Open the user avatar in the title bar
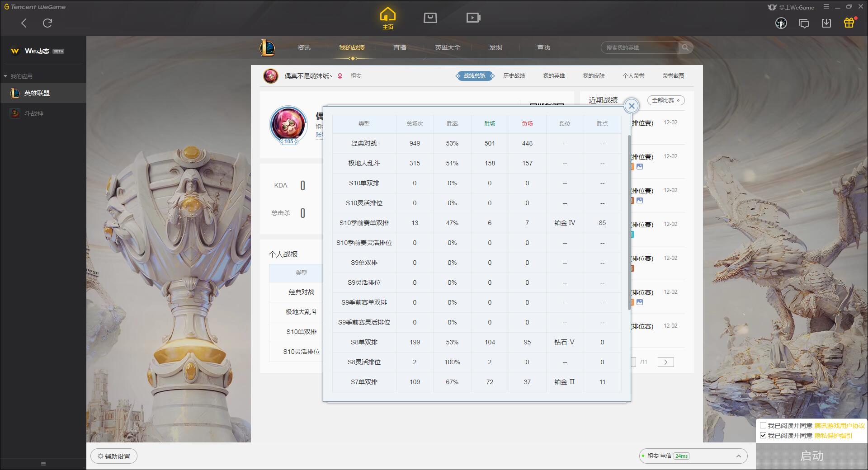The height and width of the screenshot is (470, 868). (x=781, y=23)
